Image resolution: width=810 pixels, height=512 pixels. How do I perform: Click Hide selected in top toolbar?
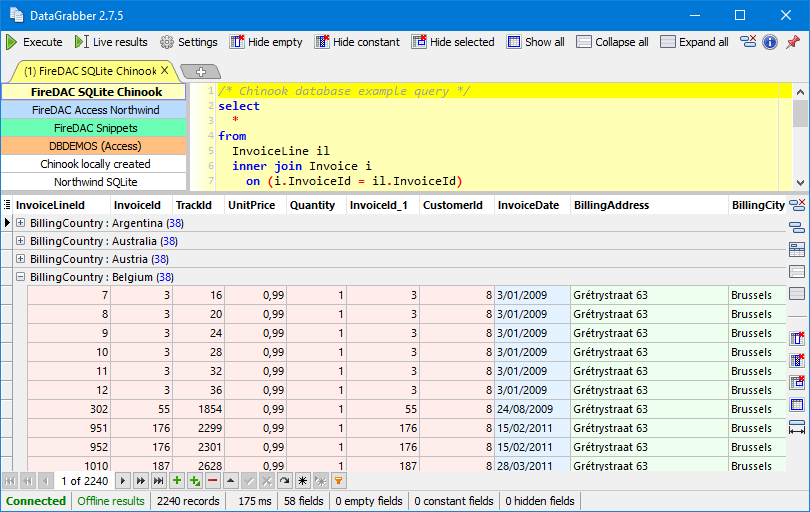click(453, 42)
